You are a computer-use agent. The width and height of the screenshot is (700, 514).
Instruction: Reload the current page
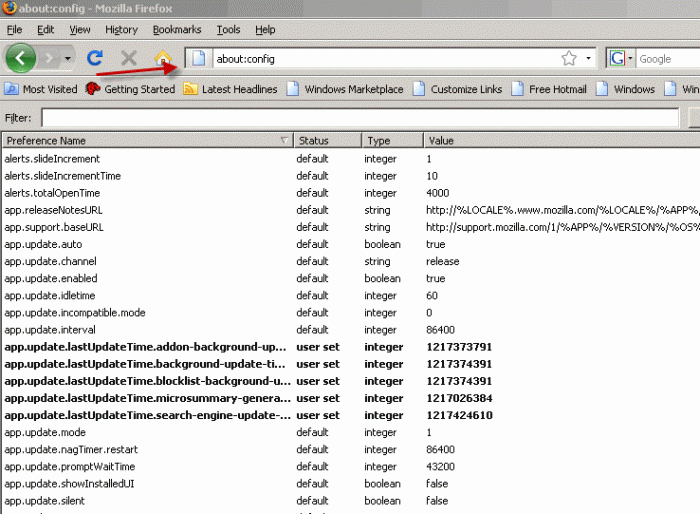point(95,58)
